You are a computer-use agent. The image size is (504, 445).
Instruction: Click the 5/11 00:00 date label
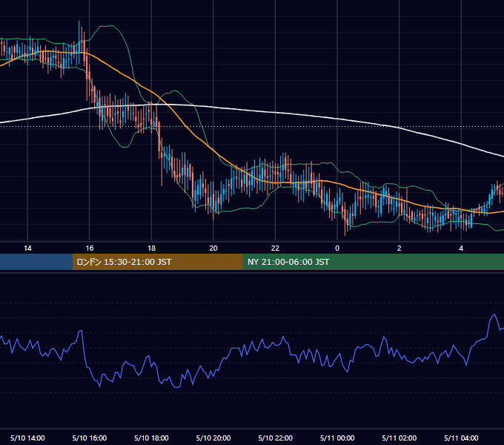[337, 438]
